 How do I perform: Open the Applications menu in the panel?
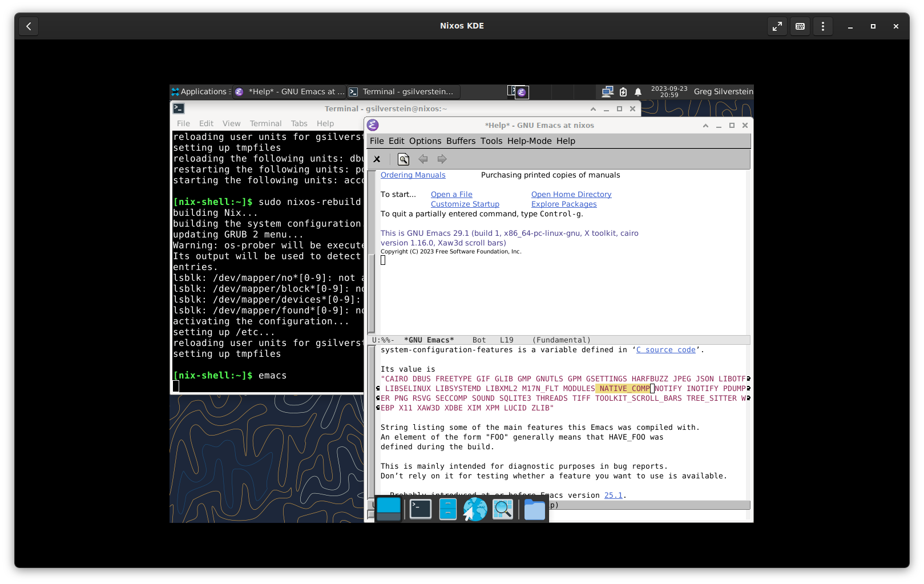pos(200,91)
